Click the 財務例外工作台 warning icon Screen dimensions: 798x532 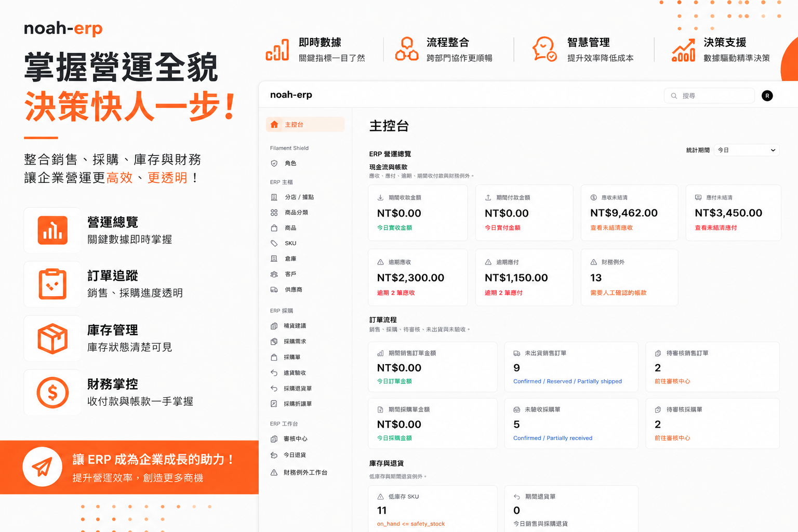point(274,473)
